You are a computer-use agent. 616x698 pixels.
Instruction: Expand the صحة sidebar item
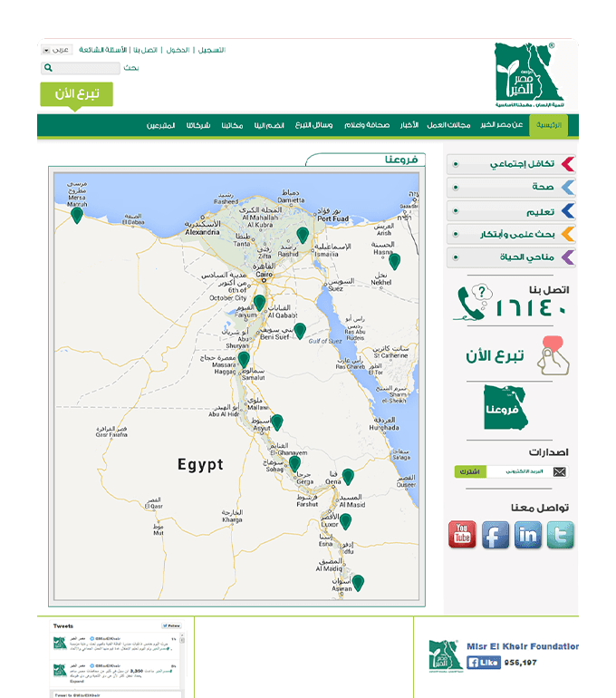[512, 188]
